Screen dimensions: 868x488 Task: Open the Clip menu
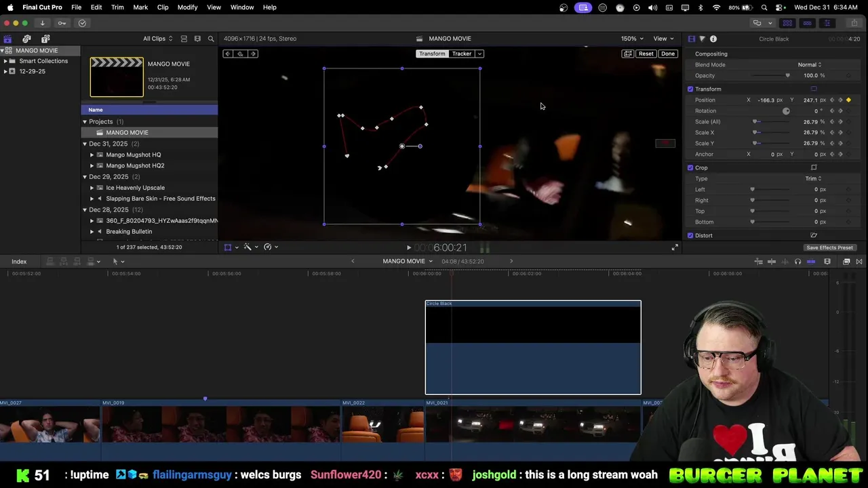click(163, 7)
